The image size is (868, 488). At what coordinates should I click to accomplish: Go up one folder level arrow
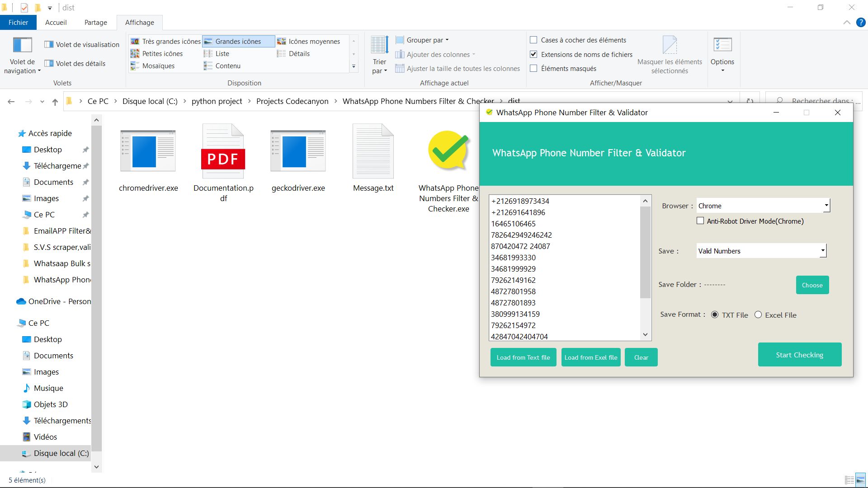[55, 102]
